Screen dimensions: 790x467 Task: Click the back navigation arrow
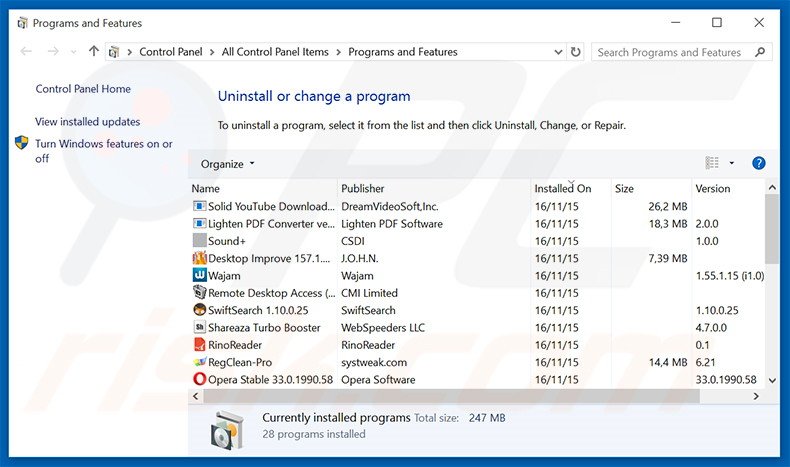click(x=26, y=51)
